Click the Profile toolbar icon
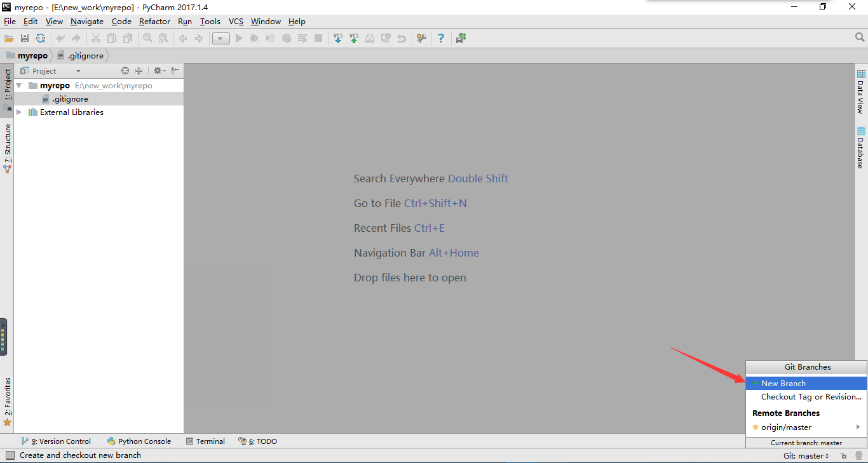The width and height of the screenshot is (868, 463). click(287, 39)
